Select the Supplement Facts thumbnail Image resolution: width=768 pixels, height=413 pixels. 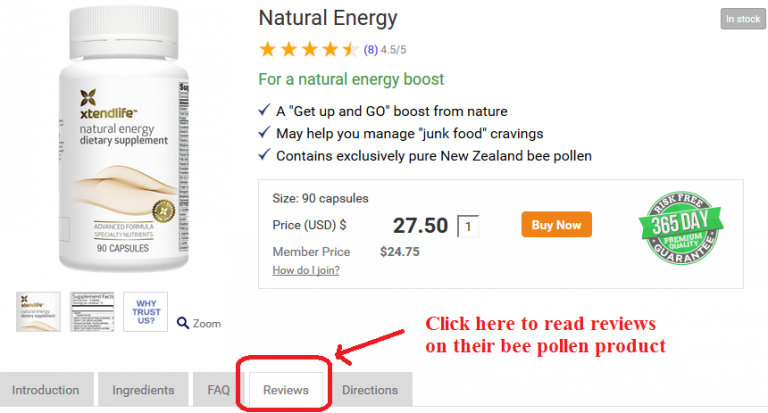(x=92, y=312)
